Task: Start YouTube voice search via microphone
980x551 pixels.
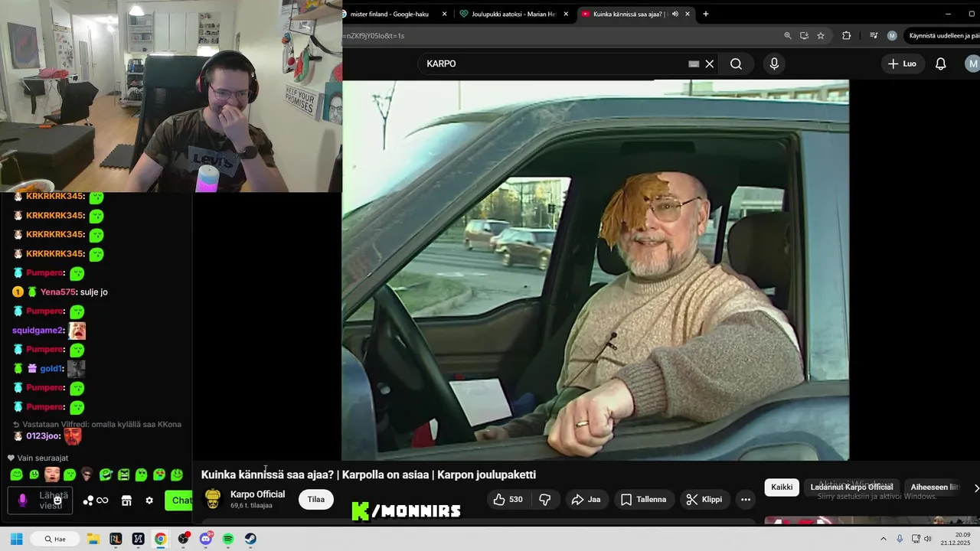Action: (x=774, y=64)
